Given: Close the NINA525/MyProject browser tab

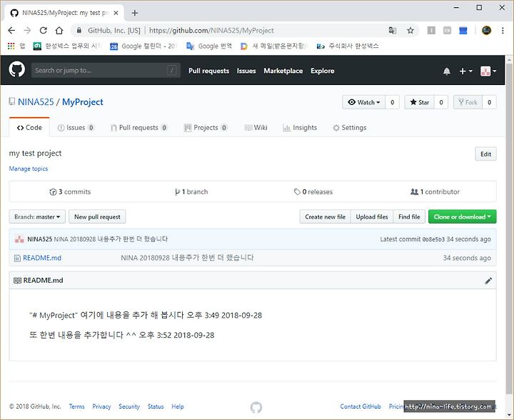Looking at the screenshot, I should [116, 13].
